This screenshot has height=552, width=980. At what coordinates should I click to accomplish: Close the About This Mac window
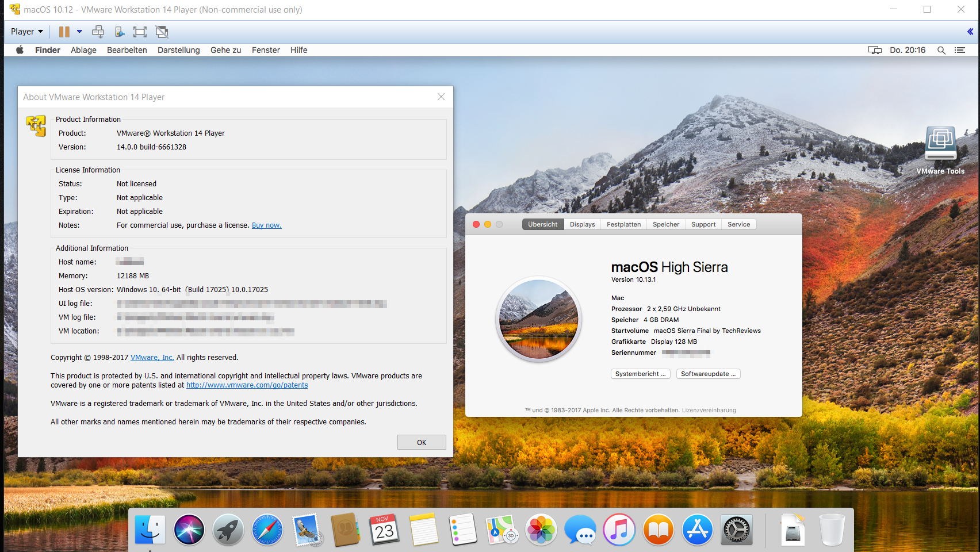(476, 224)
